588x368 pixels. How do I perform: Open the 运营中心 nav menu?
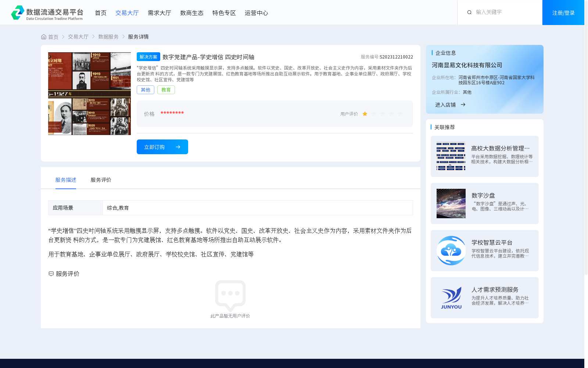[257, 13]
